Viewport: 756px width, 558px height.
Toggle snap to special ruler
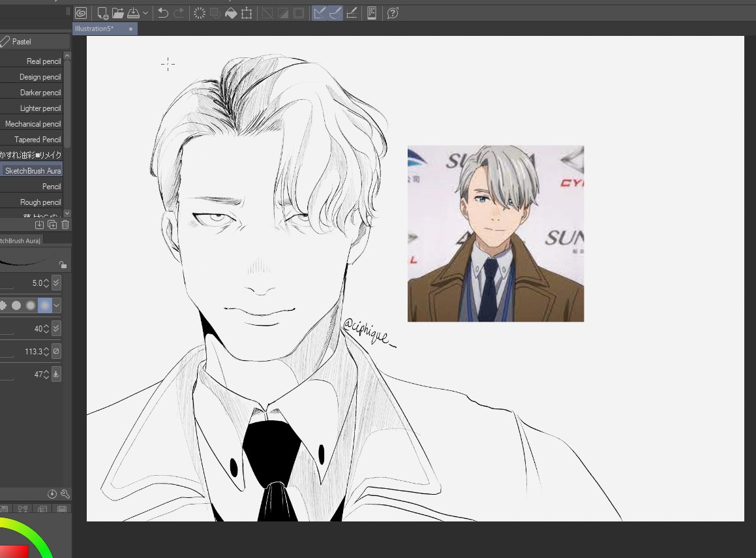point(335,13)
